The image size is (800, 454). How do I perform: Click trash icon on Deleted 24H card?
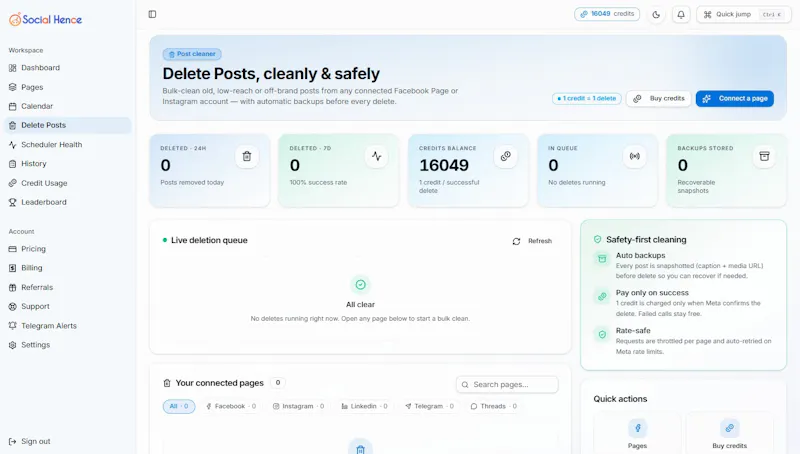pos(247,156)
